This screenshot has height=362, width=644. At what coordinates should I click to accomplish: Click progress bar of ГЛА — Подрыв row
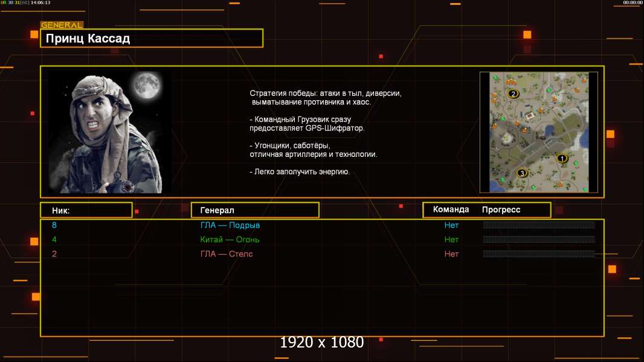click(x=539, y=224)
